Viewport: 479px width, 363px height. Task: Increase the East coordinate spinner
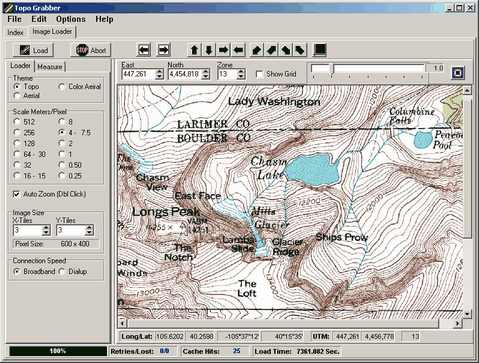click(x=159, y=71)
